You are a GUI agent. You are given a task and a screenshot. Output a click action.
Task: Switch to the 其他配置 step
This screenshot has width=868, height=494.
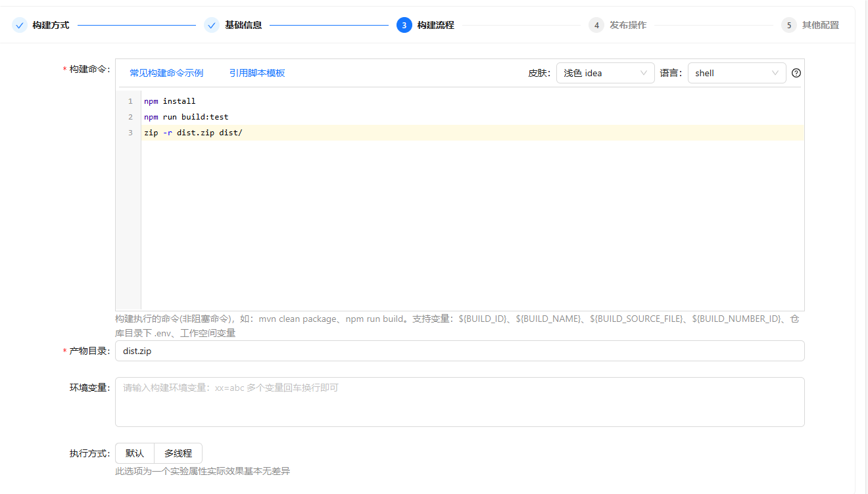(821, 25)
